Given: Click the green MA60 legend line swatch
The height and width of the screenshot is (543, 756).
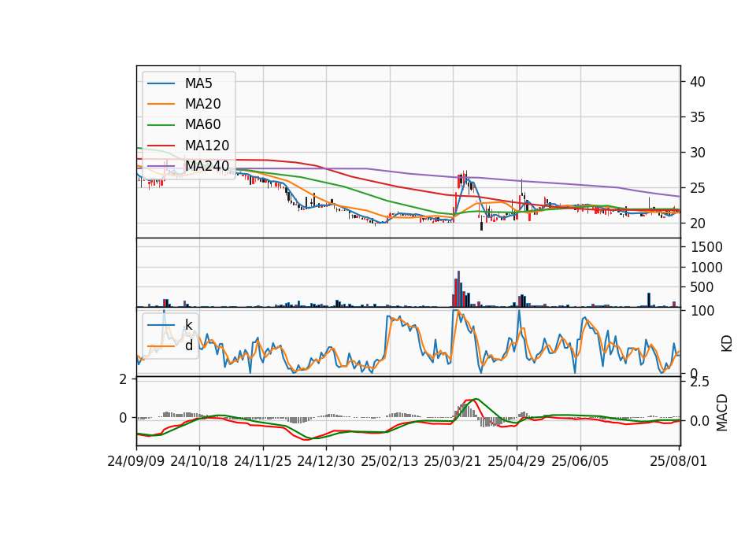Looking at the screenshot, I should (x=161, y=125).
